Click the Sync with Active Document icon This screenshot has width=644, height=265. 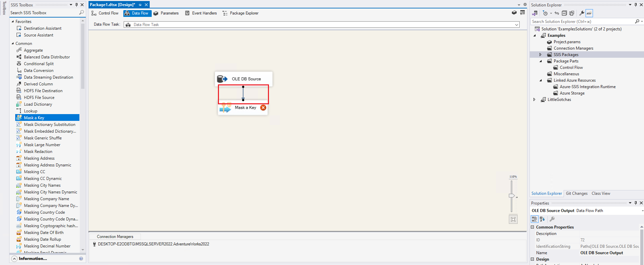(556, 13)
